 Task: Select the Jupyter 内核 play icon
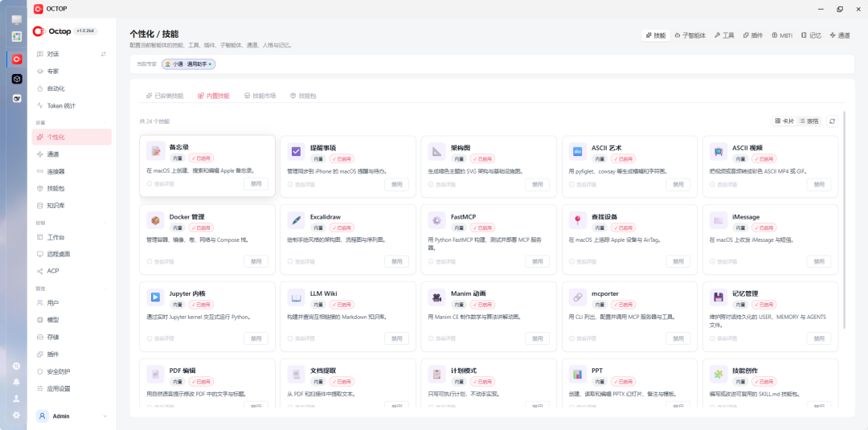(155, 297)
